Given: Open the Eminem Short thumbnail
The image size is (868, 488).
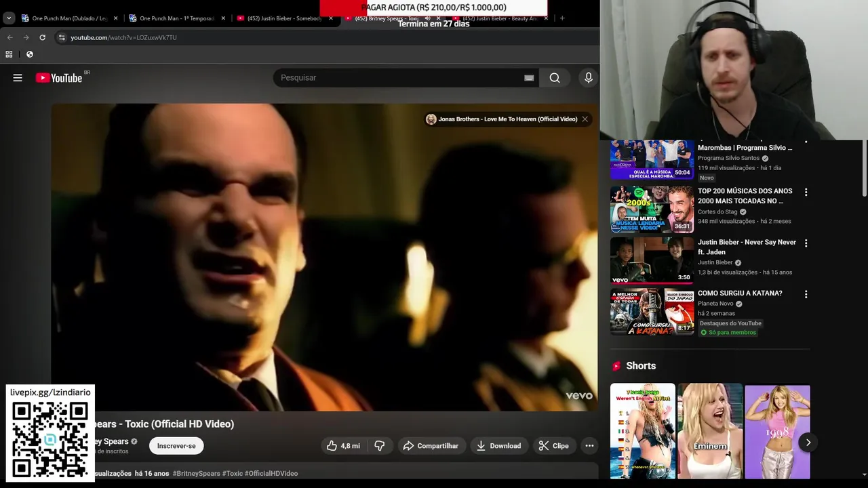Looking at the screenshot, I should coord(710,431).
